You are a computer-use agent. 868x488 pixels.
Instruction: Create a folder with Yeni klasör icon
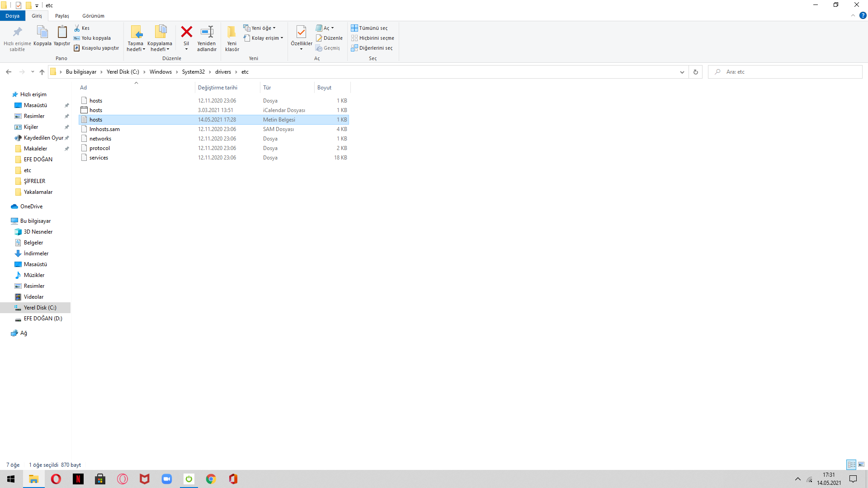[232, 33]
